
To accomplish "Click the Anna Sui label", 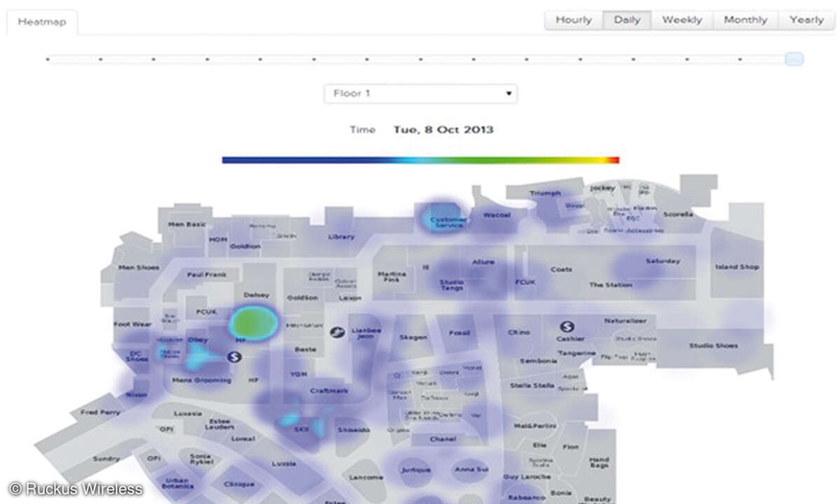I will (x=471, y=469).
